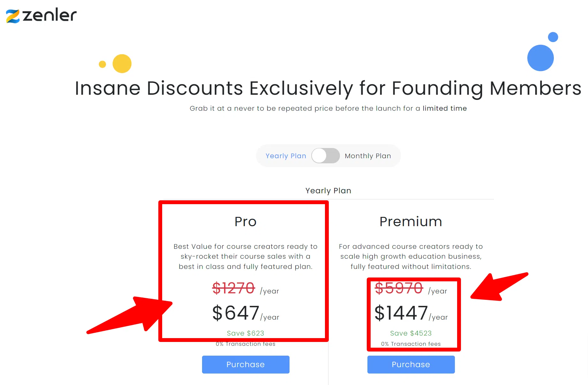Click the large yellow decorative circle

[122, 63]
